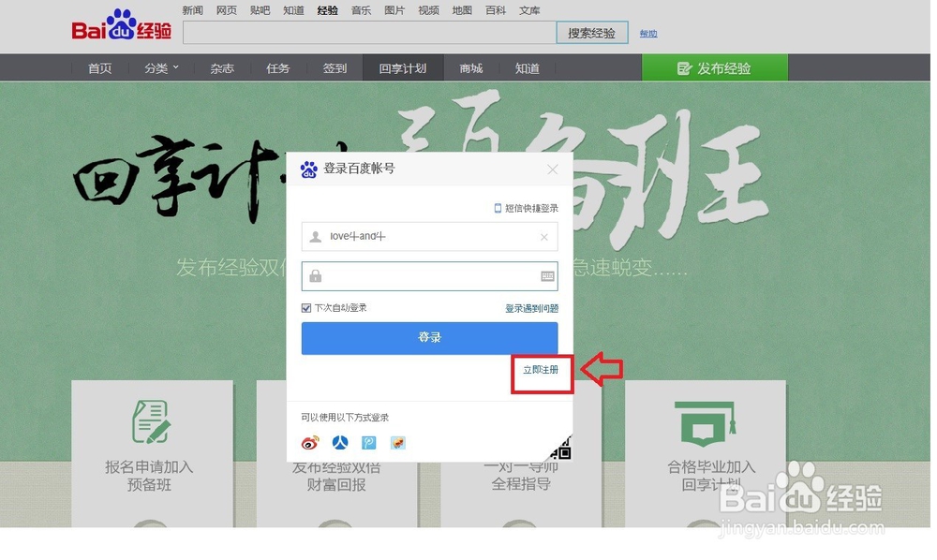Open 贴吧 from the top navigation
This screenshot has width=937, height=560.
point(260,10)
